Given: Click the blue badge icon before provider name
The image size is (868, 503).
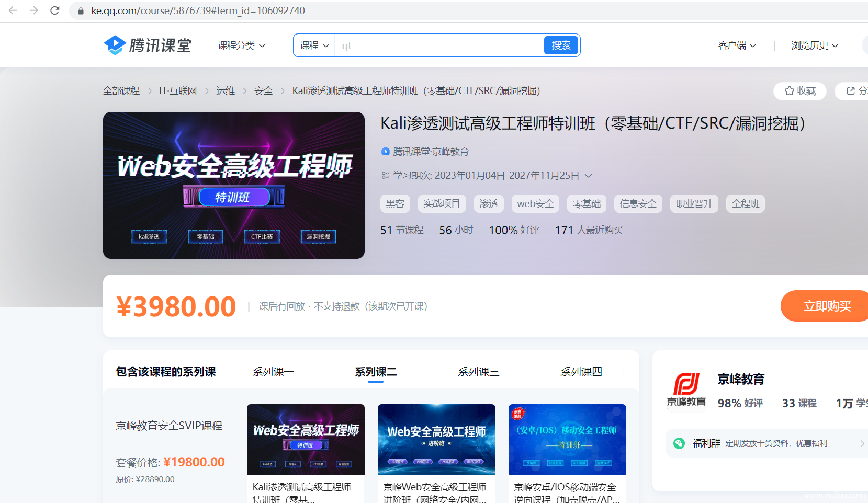Looking at the screenshot, I should (386, 152).
